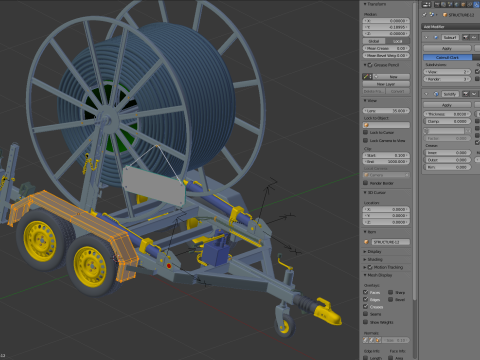The width and height of the screenshot is (480, 360).
Task: Expand the Display panel
Action: click(x=365, y=252)
